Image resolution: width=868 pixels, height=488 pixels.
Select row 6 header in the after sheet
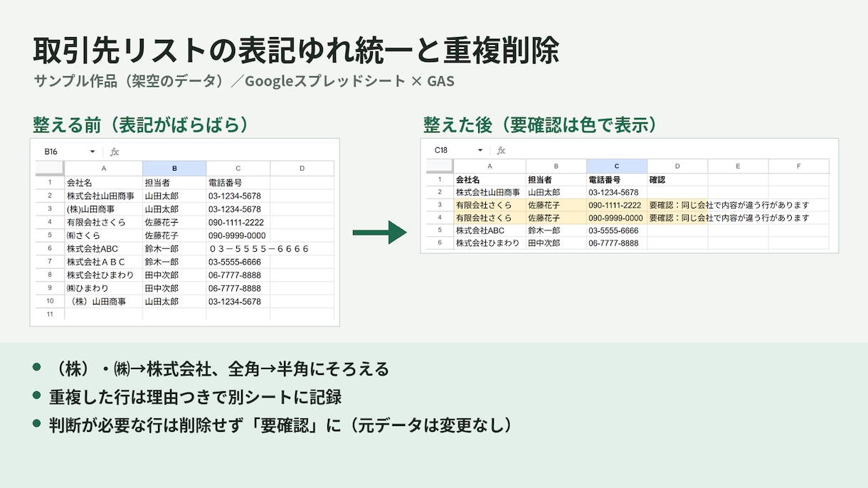point(440,243)
